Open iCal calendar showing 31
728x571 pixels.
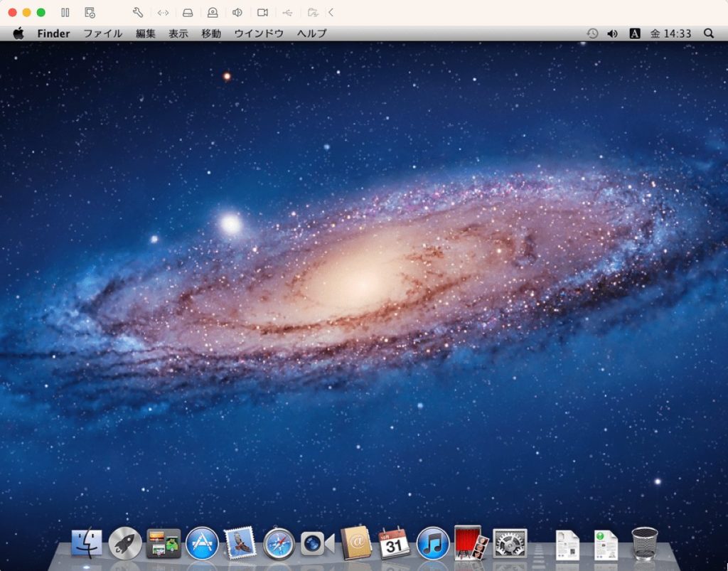pyautogui.click(x=394, y=543)
